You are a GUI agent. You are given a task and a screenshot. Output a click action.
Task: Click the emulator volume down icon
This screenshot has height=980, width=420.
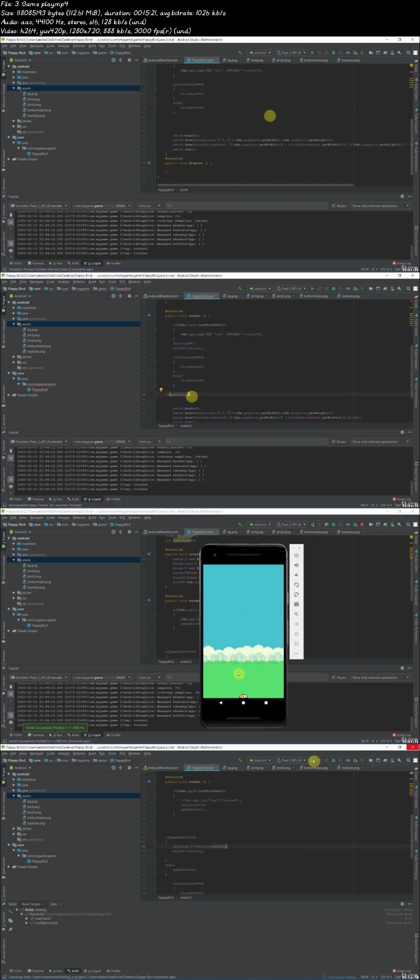click(296, 575)
